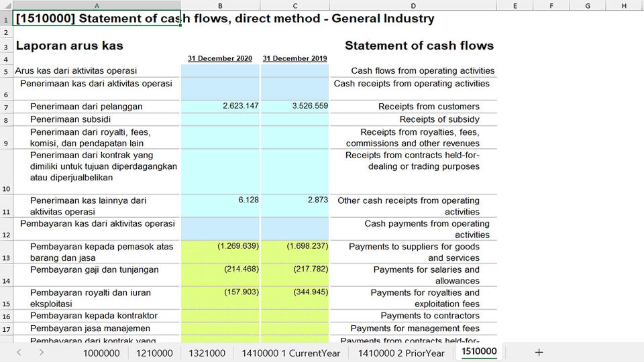Click 'Arus kas dari aktivitas operasi' cell
The height and width of the screenshot is (362, 644).
tap(97, 70)
